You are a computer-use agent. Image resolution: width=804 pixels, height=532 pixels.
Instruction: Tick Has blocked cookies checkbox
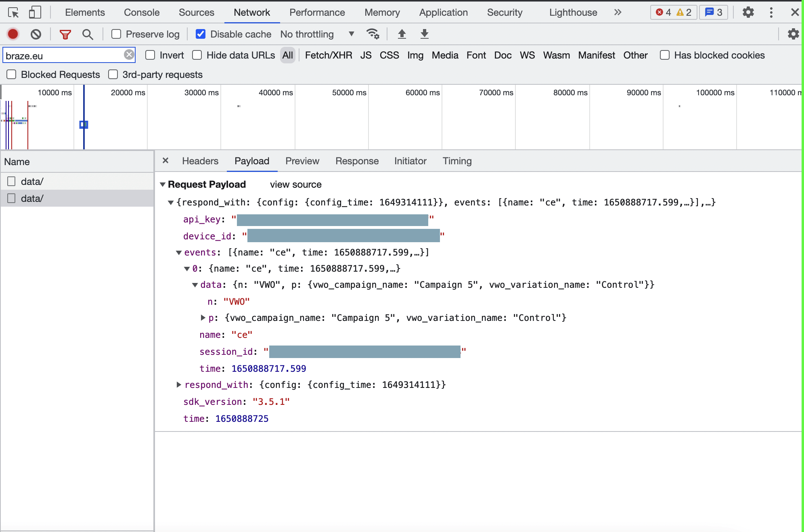point(665,55)
